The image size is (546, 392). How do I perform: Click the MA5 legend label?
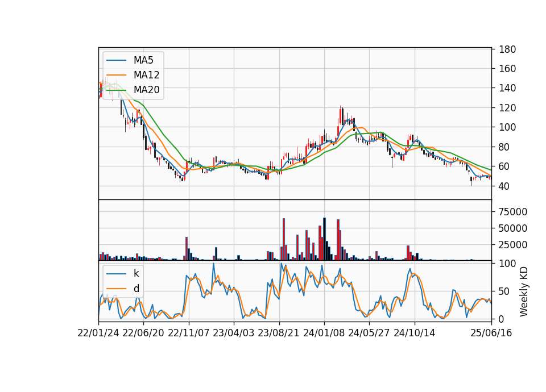[x=143, y=60]
